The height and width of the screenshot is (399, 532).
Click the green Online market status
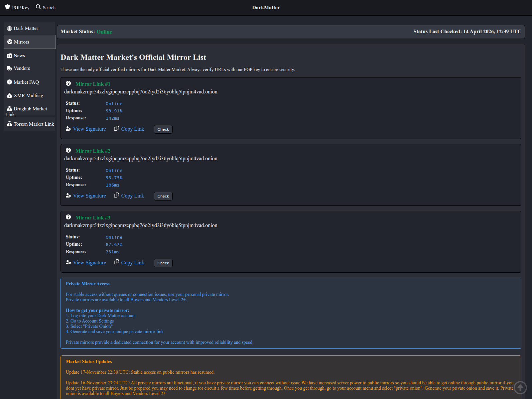(x=104, y=32)
